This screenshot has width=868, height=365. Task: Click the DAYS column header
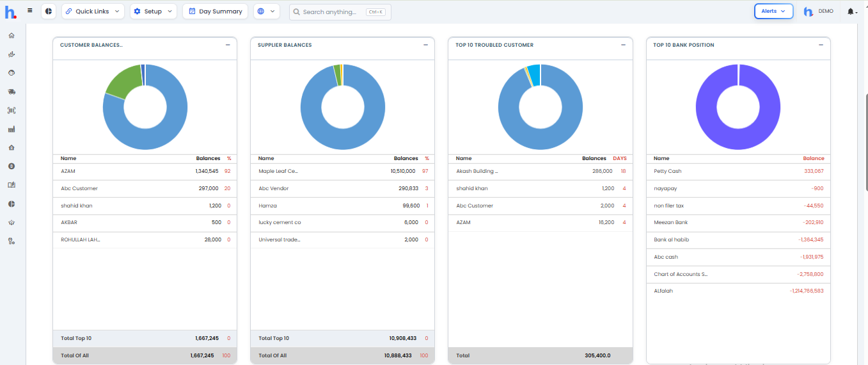[620, 158]
